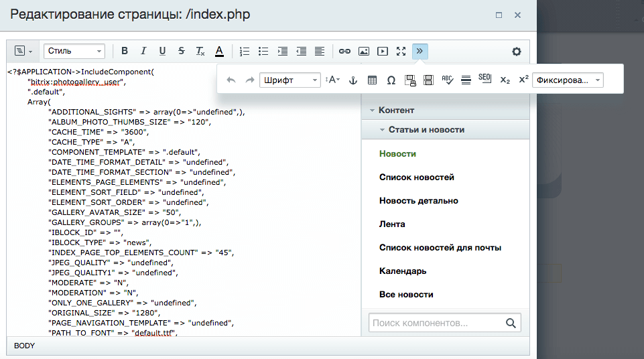Toggle bold formatting in the editor toolbar
The height and width of the screenshot is (359, 644).
pyautogui.click(x=125, y=51)
